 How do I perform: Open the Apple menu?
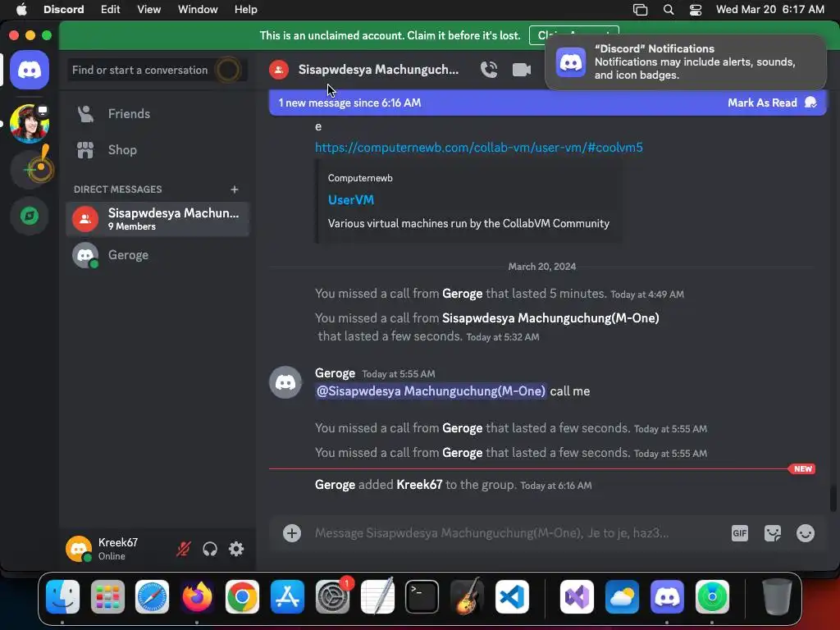point(21,10)
